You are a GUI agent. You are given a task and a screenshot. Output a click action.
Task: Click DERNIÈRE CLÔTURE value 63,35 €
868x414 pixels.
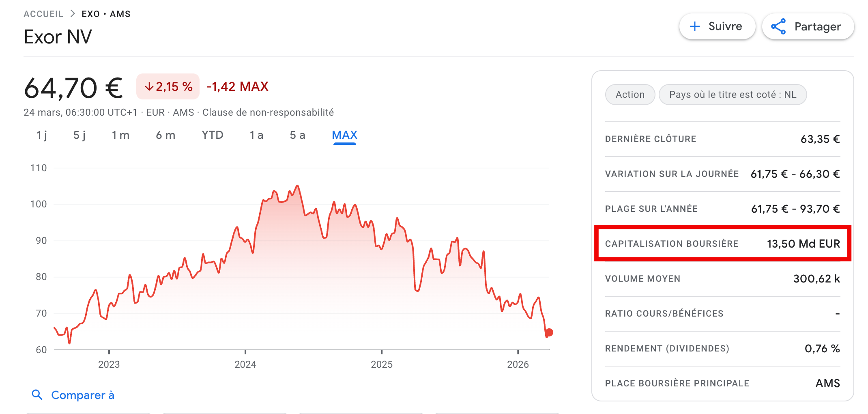click(x=820, y=139)
